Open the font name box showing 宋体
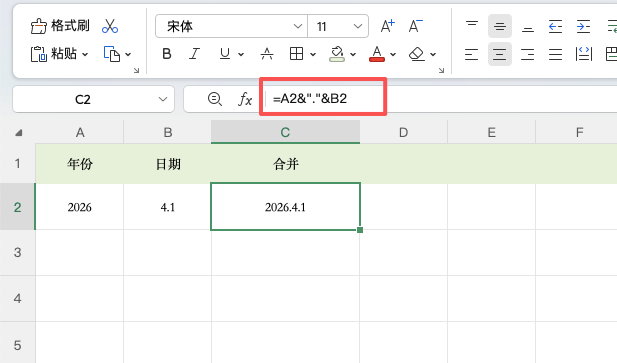 231,26
